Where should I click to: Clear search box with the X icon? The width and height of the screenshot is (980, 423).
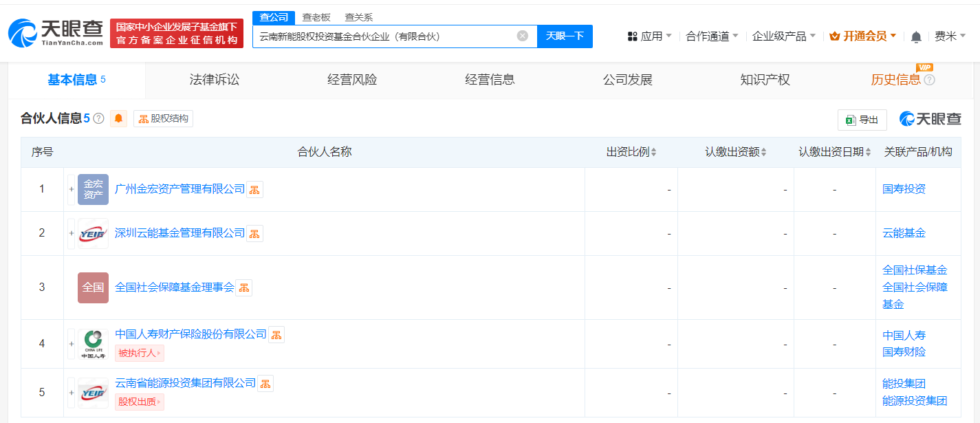coord(523,36)
